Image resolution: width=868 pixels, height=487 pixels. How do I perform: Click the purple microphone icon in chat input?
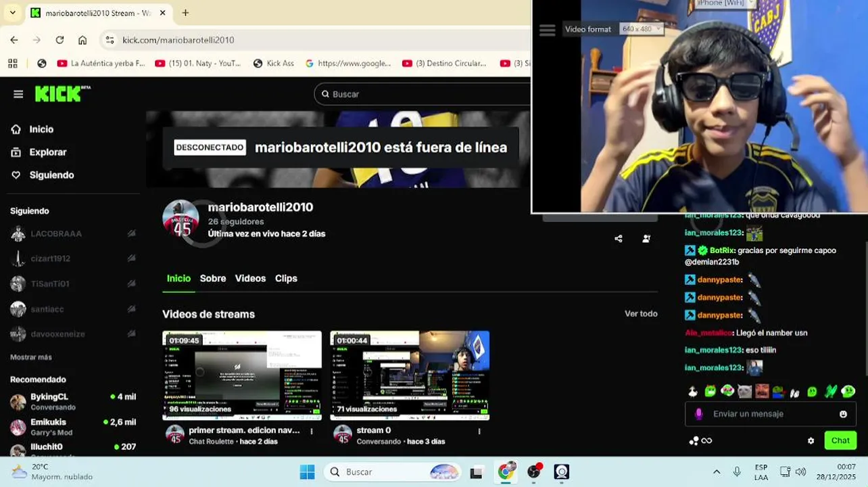coord(698,414)
